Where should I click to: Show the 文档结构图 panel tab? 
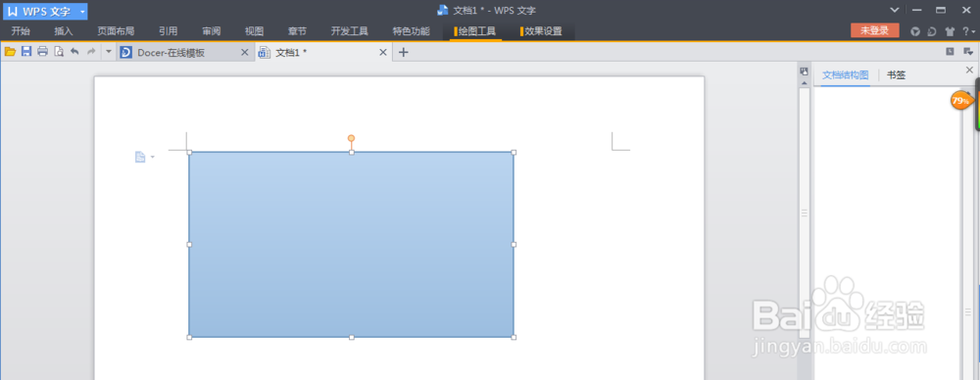(845, 75)
